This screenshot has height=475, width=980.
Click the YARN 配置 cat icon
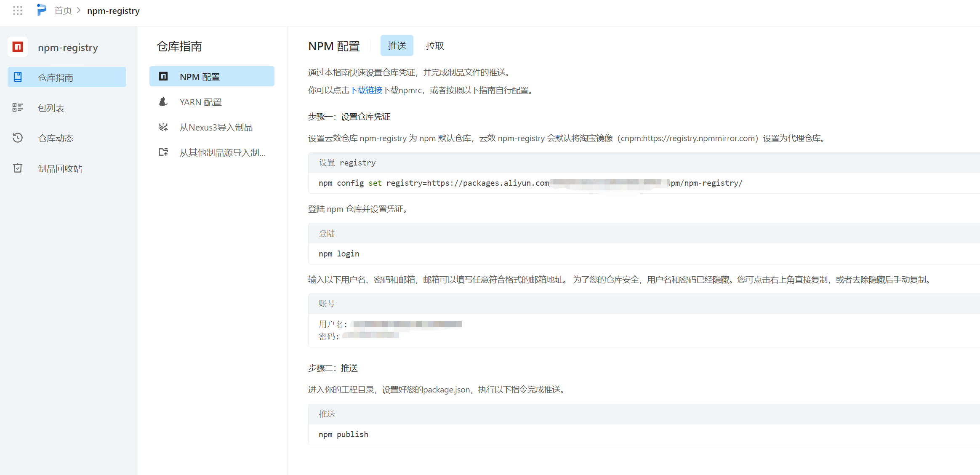[163, 101]
